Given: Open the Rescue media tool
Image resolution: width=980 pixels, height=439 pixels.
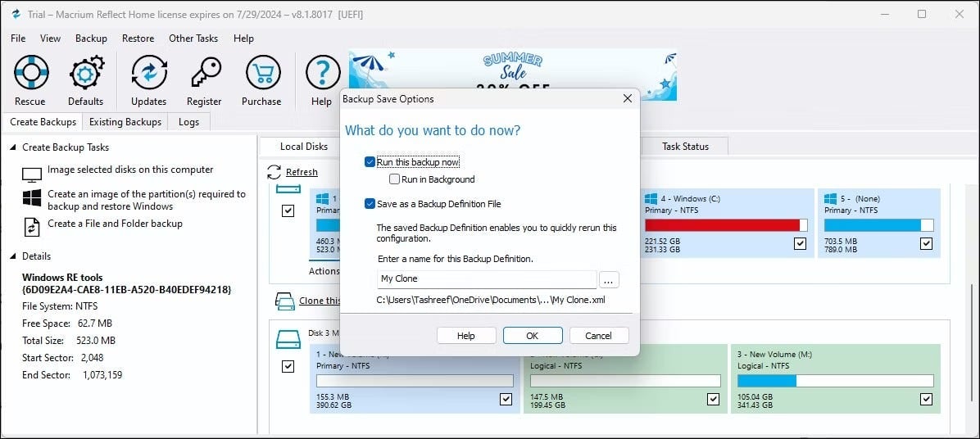Looking at the screenshot, I should (30, 72).
